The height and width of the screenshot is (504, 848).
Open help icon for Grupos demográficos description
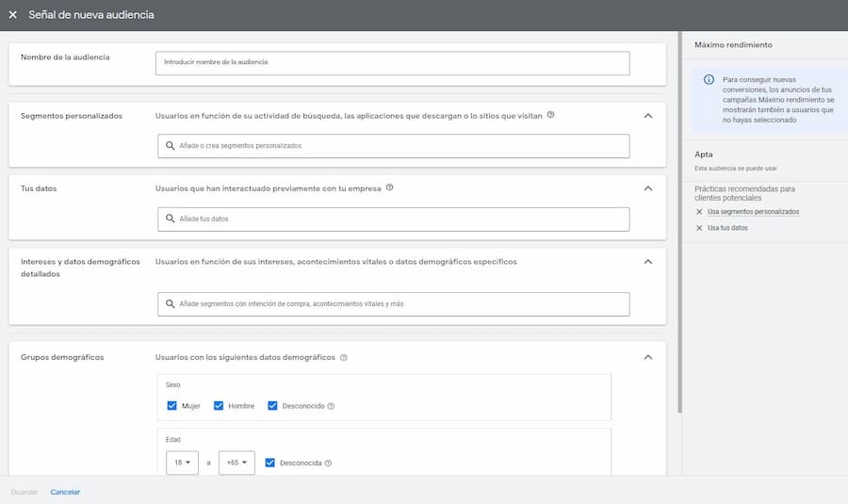click(x=344, y=358)
